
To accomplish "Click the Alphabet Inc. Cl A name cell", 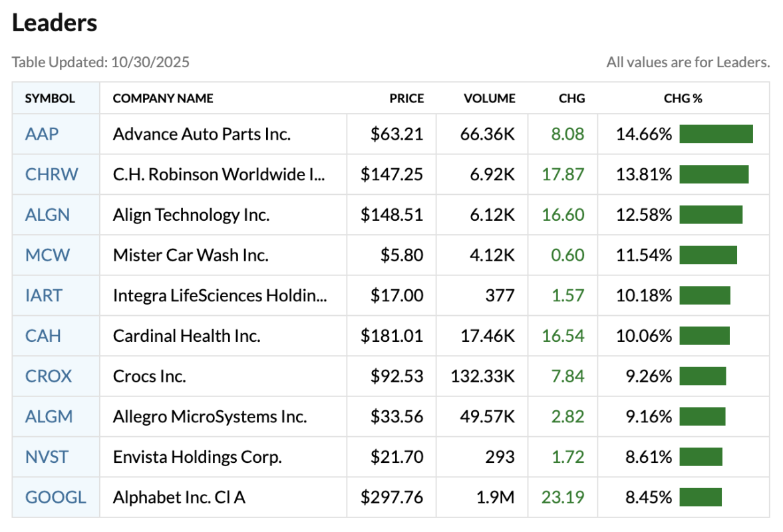I will pos(179,497).
